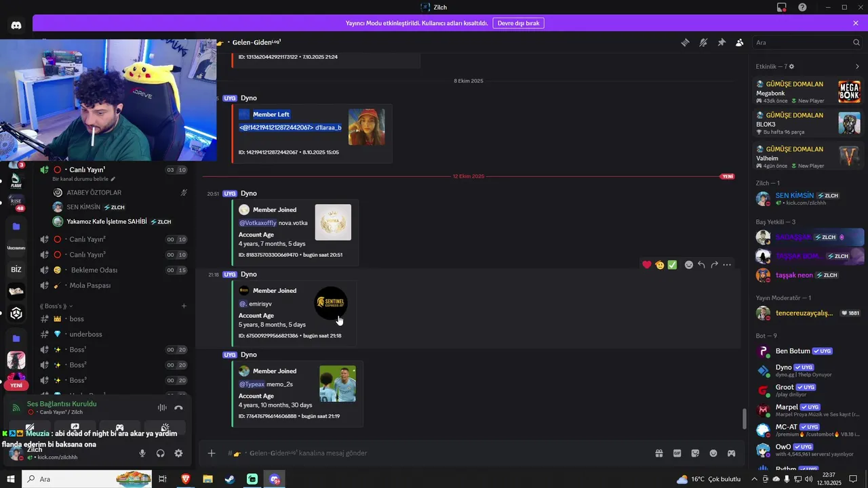
Task: Share screen from voice panel
Action: coord(75,428)
